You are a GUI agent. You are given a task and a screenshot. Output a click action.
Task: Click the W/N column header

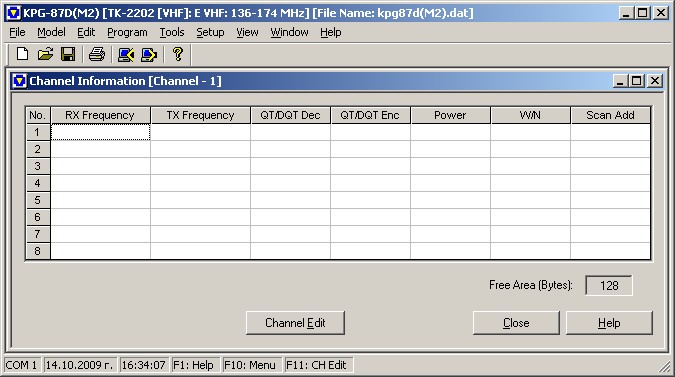pos(530,115)
